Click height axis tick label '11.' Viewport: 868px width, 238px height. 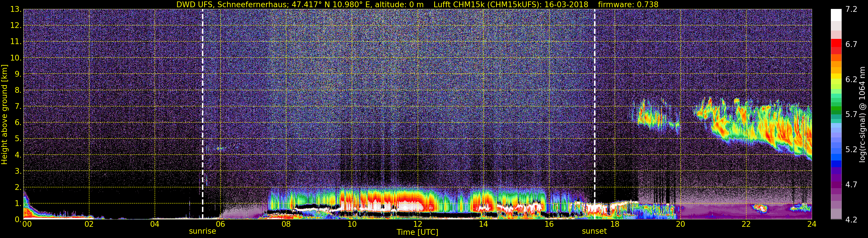16,41
